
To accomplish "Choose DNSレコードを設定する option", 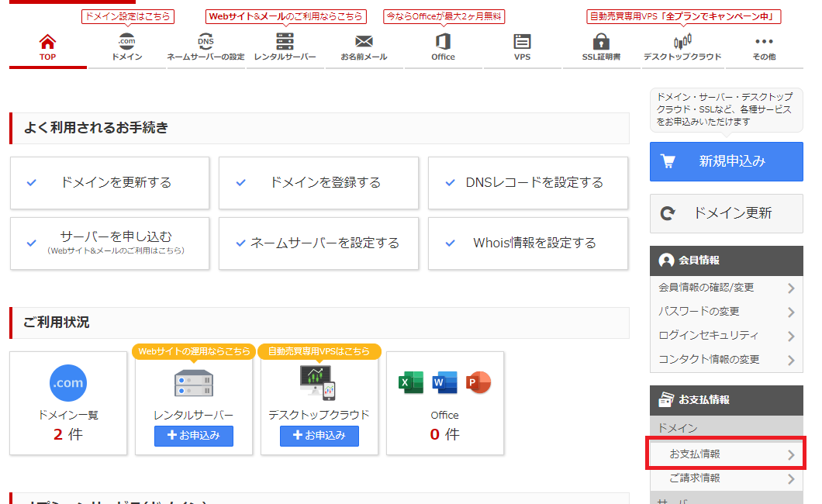I will [528, 183].
